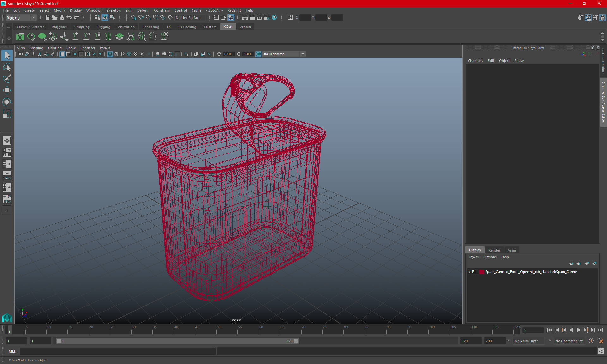Click the New scene icon
The image size is (607, 364).
(x=47, y=18)
